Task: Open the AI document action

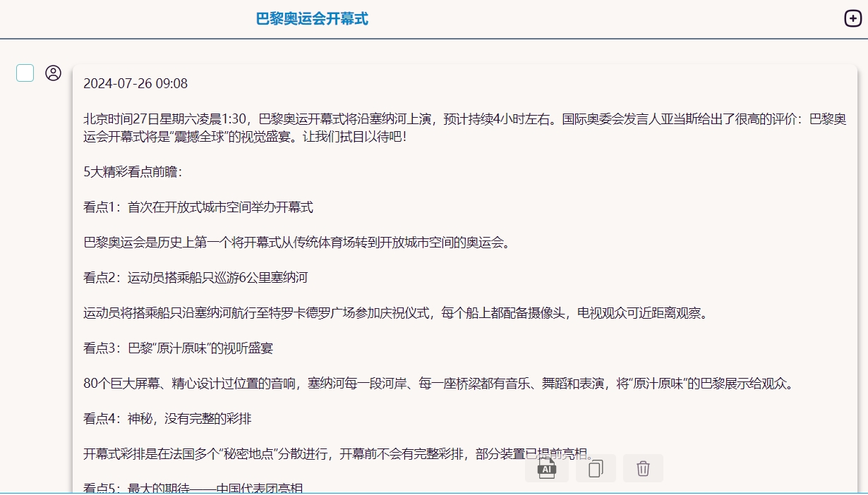Action: click(x=546, y=468)
